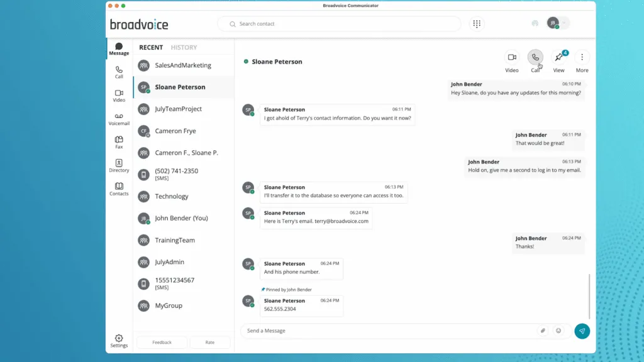Viewport: 644px width, 362px height.
Task: Click Sloane's avatar beside the 06:11 PM message
Action: coord(248,110)
